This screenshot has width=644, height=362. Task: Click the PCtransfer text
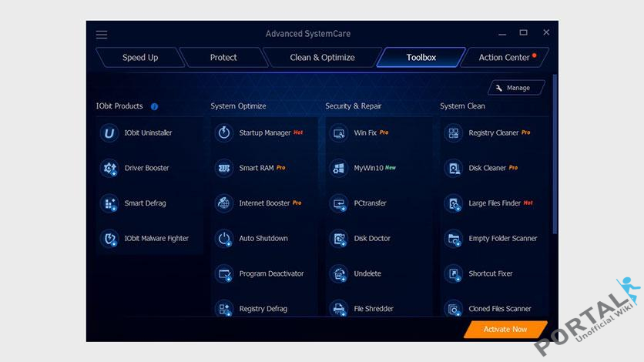coord(370,203)
